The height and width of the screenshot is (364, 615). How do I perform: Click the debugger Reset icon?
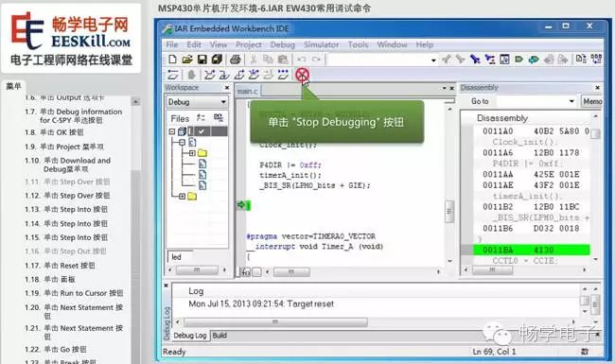click(x=173, y=75)
